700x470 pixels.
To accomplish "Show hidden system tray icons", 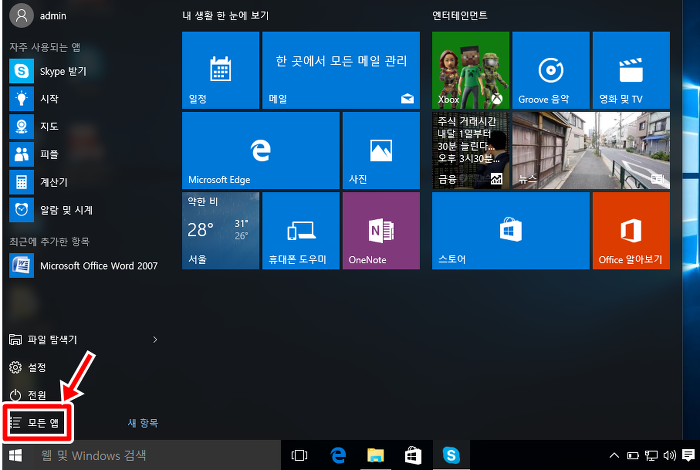I will [614, 456].
